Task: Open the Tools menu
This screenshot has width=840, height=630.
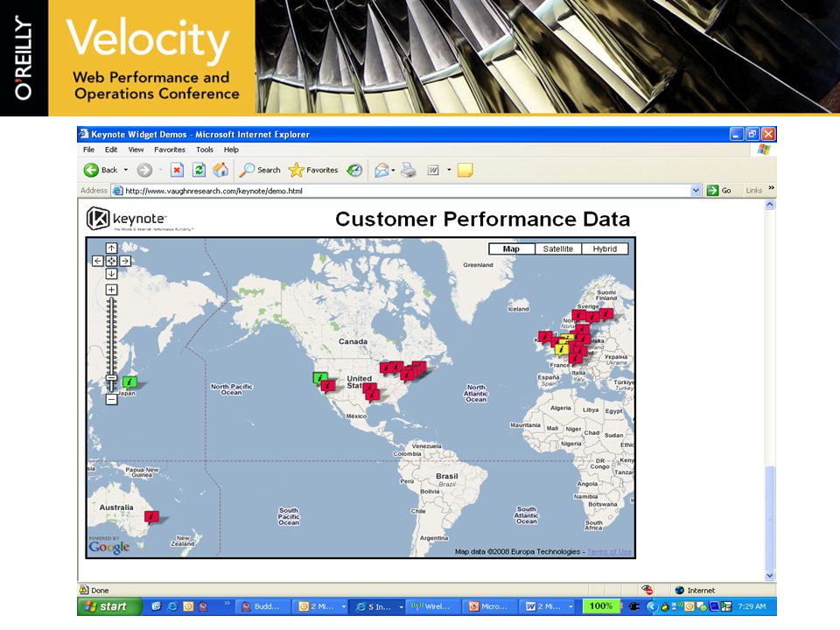Action: pos(204,150)
